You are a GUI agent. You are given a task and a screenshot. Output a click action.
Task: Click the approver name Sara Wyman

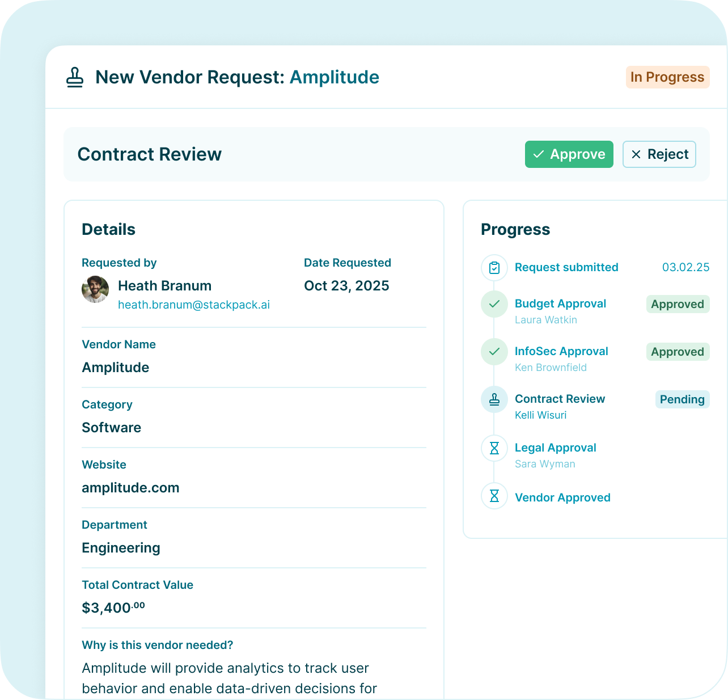[545, 464]
